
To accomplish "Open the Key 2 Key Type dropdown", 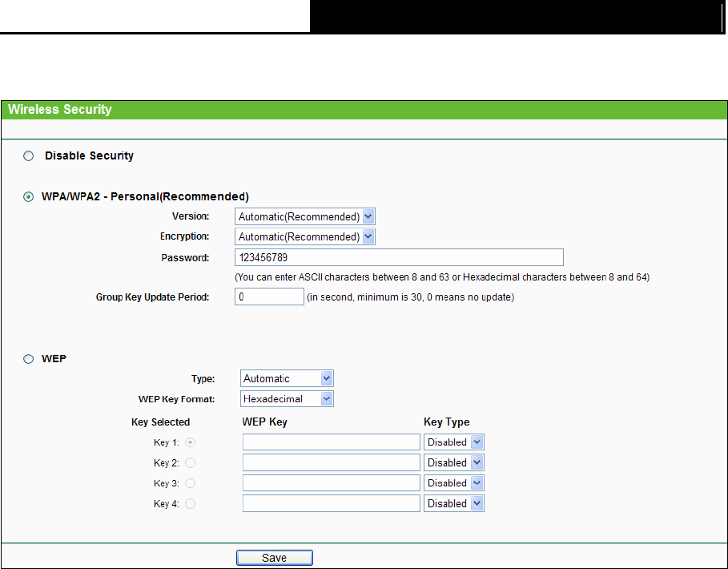I will click(x=454, y=462).
